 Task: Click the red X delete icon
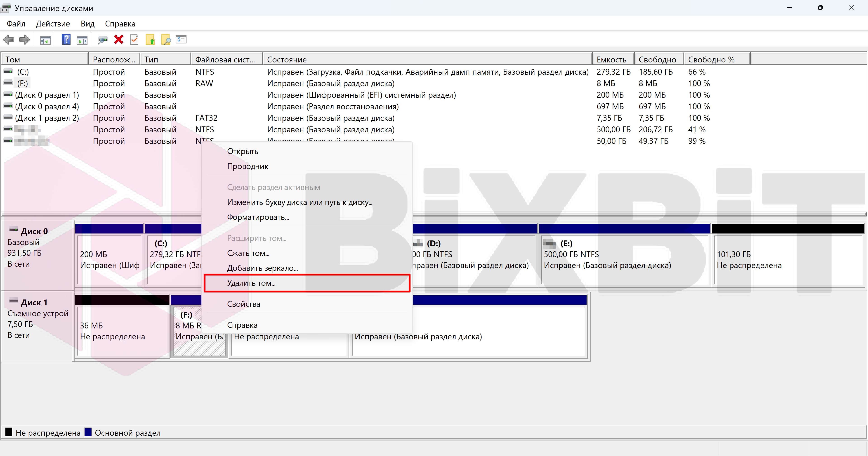(x=119, y=40)
